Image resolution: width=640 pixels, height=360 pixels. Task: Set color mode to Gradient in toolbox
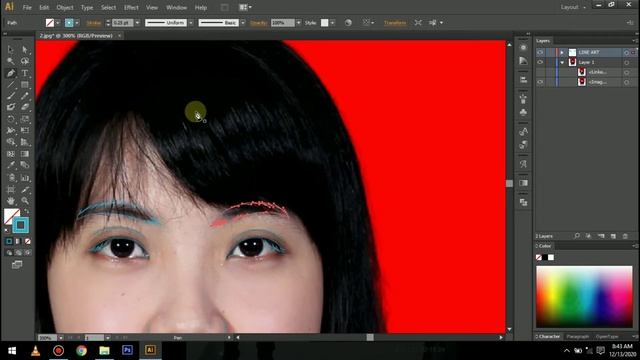(18, 241)
